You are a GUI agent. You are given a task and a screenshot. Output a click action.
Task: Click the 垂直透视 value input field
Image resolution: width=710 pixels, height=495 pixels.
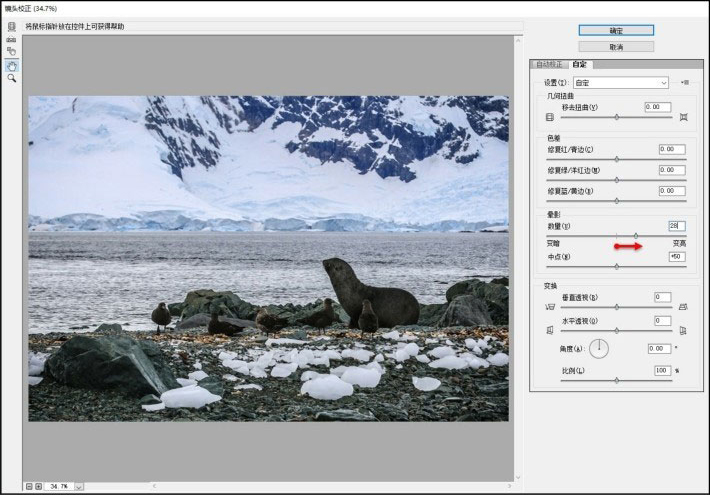(662, 297)
